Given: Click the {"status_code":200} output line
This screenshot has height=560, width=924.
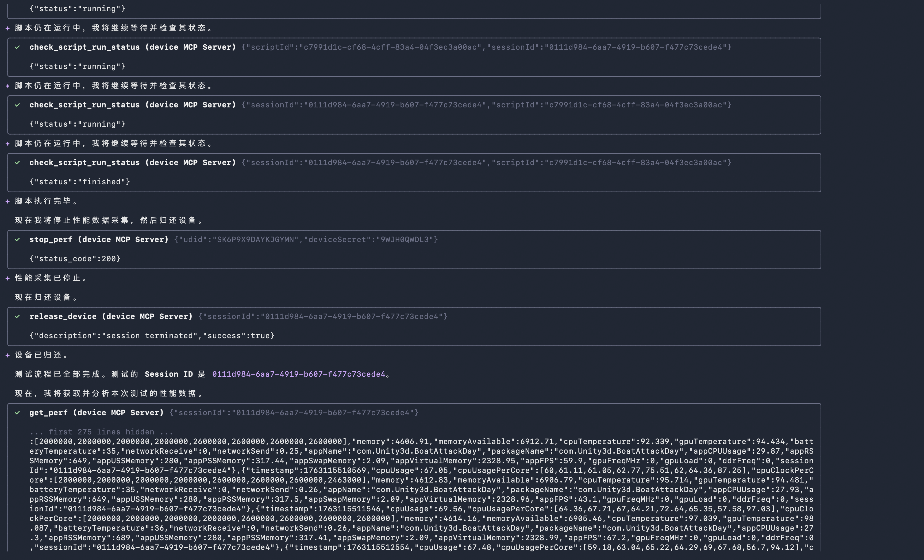Looking at the screenshot, I should tap(75, 259).
